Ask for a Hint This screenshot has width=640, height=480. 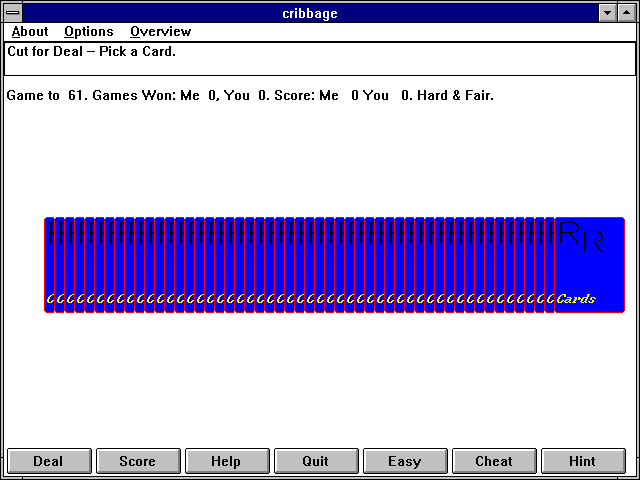click(583, 461)
